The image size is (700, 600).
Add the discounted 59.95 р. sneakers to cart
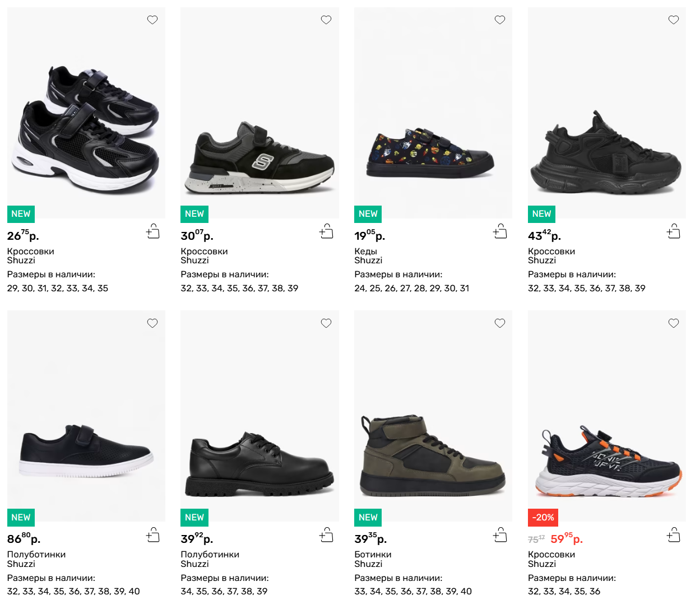[x=674, y=535]
